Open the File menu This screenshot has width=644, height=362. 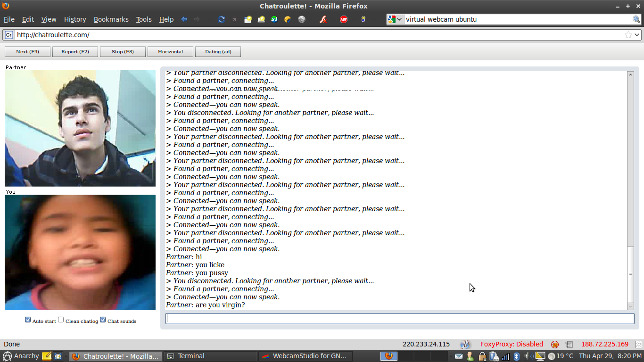[x=9, y=19]
